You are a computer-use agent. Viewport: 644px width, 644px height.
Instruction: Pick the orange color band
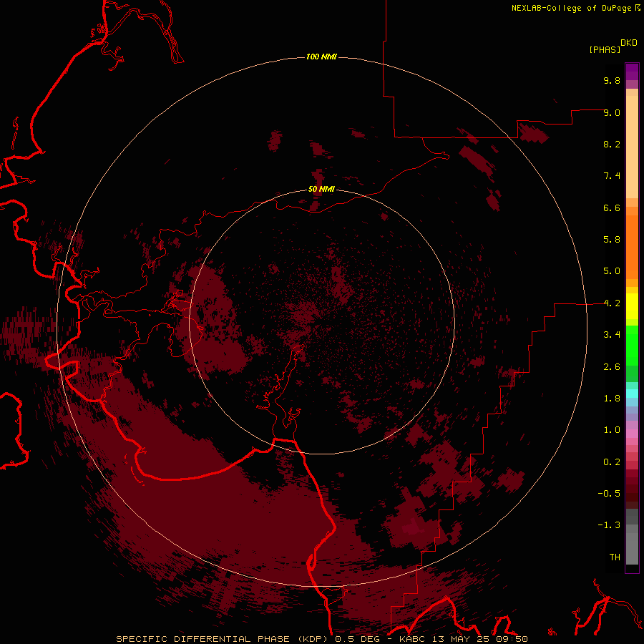point(632,247)
